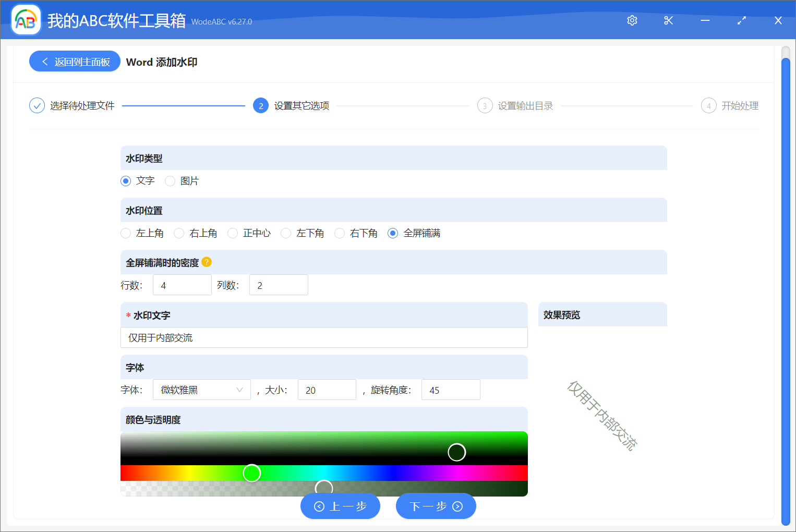Click inside the 水印文字 text field
Viewport: 796px width, 532px height.
click(323, 337)
